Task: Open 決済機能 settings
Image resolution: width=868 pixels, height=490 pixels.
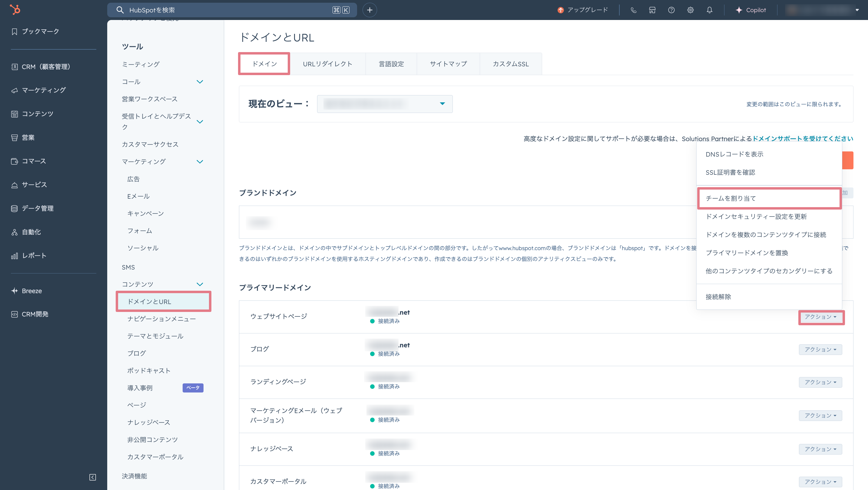Action: pyautogui.click(x=134, y=476)
